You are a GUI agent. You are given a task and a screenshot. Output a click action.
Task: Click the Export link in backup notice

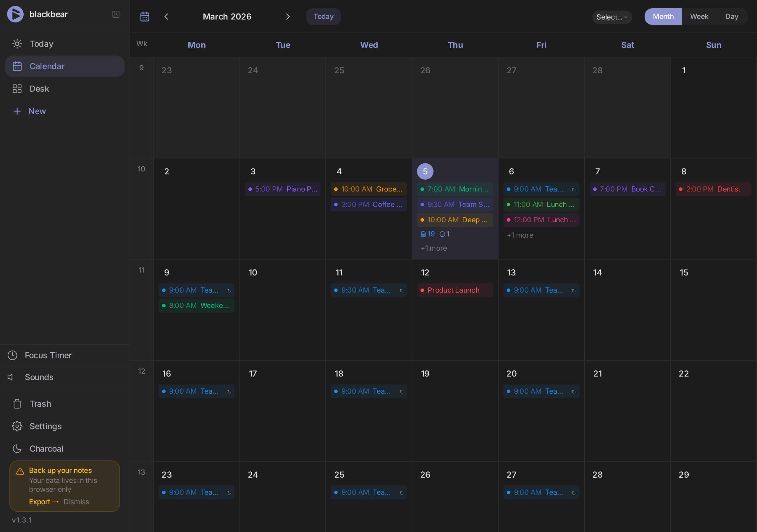pyautogui.click(x=40, y=501)
